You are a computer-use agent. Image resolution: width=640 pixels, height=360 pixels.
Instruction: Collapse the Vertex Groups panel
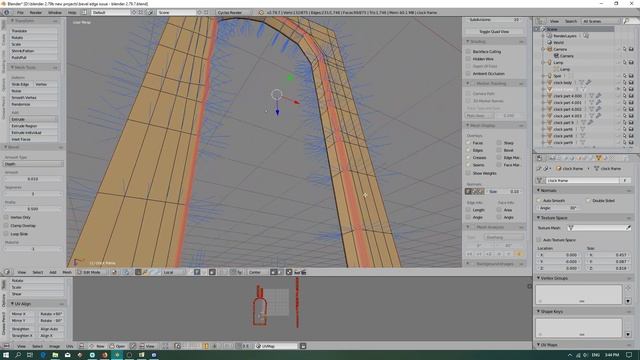click(x=538, y=278)
